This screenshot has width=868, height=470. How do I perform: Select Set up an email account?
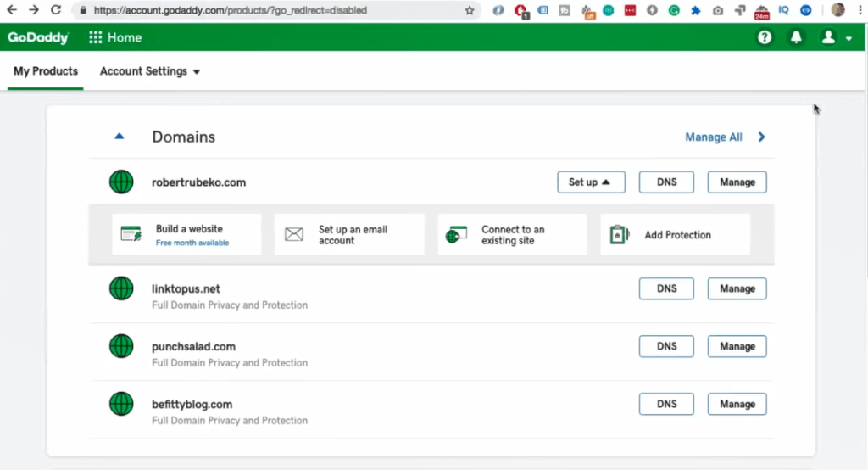[x=349, y=234]
